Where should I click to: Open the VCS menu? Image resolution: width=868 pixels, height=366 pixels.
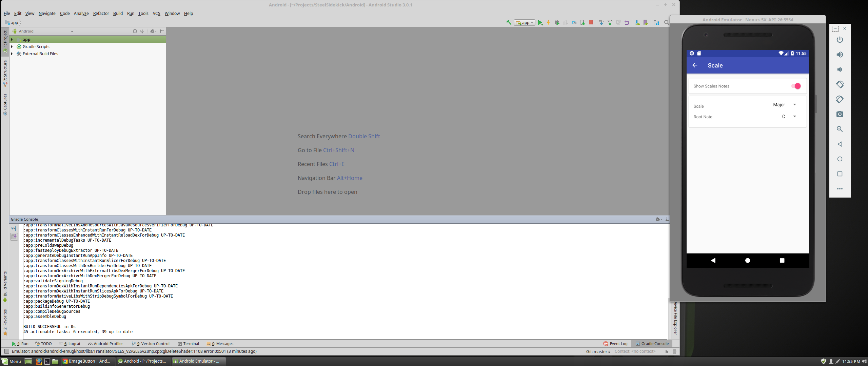pyautogui.click(x=156, y=14)
